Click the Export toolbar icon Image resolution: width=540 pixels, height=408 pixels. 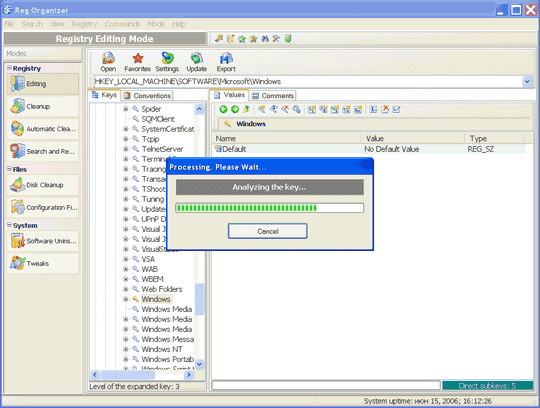click(x=226, y=62)
